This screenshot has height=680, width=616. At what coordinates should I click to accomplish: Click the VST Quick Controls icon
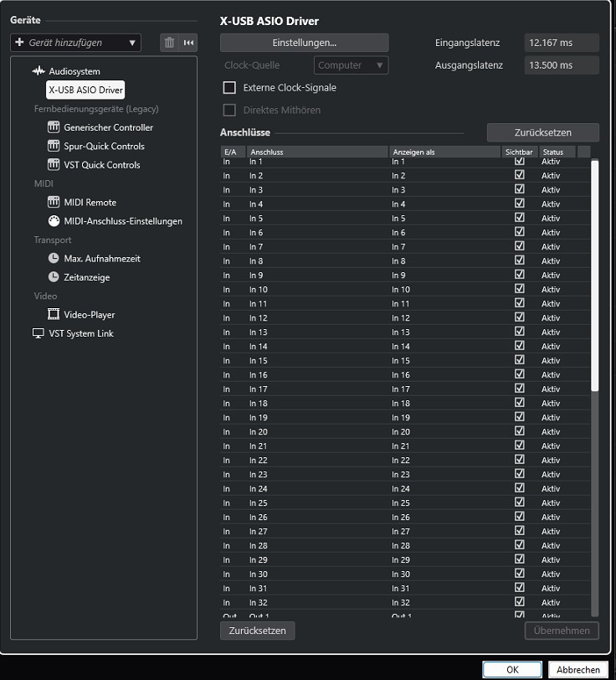[54, 164]
